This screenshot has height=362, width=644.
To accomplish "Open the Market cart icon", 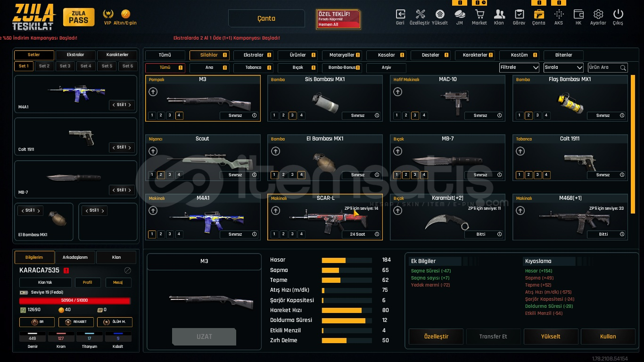I will [x=479, y=14].
